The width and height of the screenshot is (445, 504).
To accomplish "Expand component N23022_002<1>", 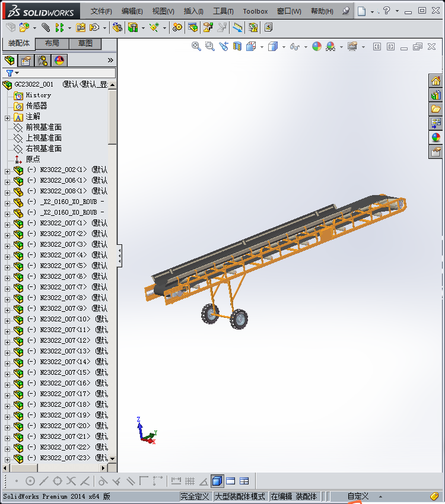I will pos(7,171).
